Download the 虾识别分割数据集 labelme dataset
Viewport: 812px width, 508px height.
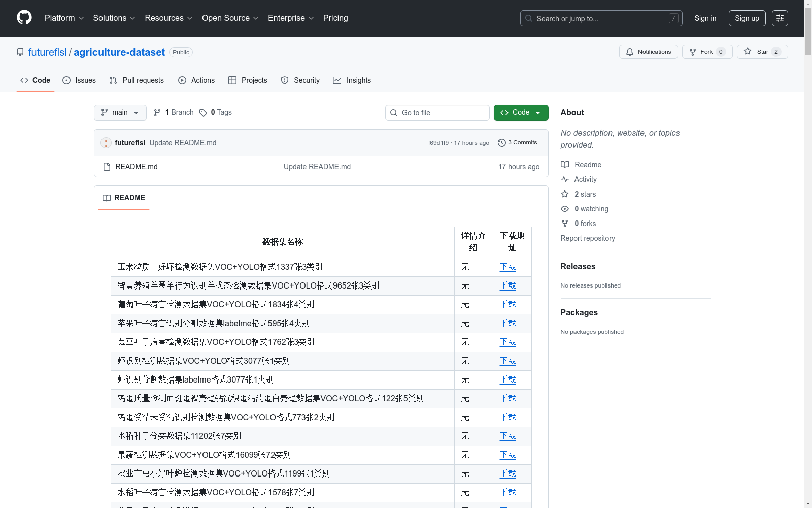pos(508,379)
